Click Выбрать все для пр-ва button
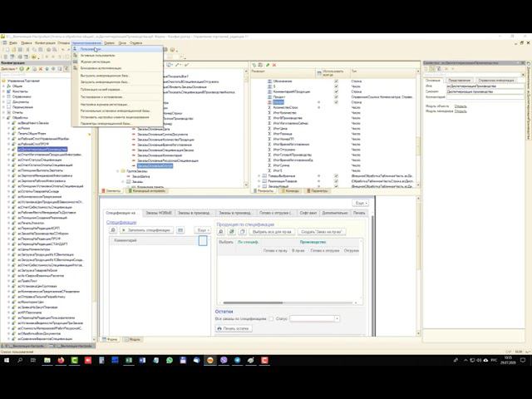This screenshot has height=399, width=532. (272, 232)
